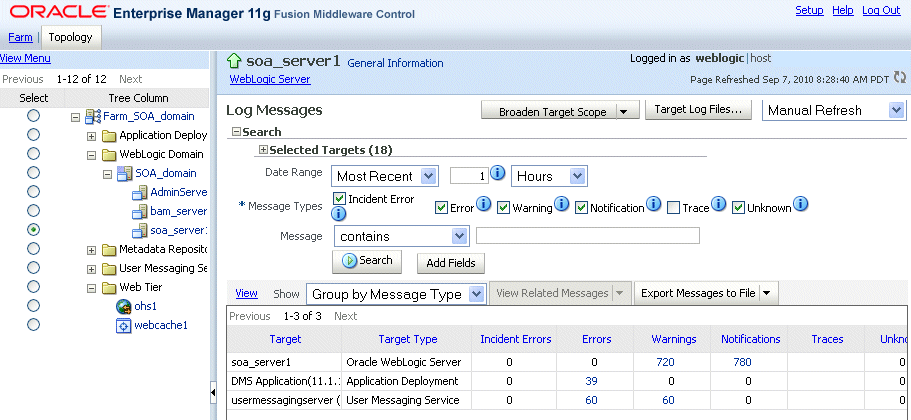The image size is (911, 420).
Task: Click the page refresh arrows icon
Action: tap(900, 77)
